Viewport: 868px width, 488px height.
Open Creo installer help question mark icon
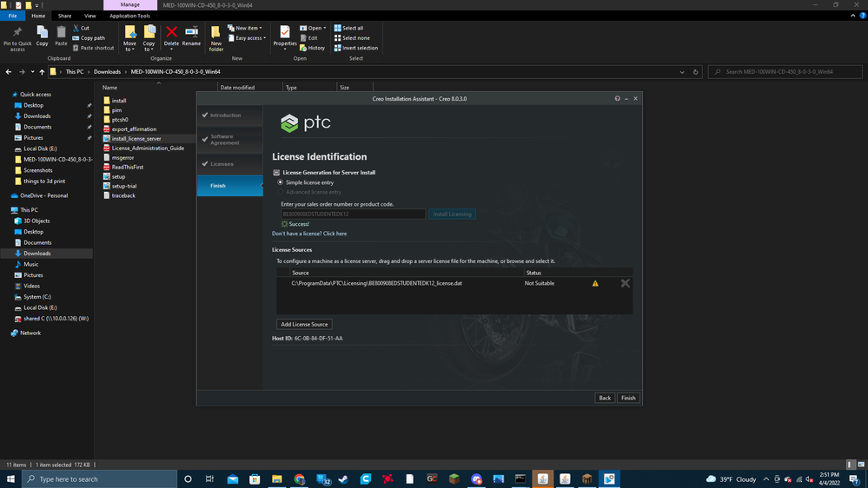(x=618, y=99)
